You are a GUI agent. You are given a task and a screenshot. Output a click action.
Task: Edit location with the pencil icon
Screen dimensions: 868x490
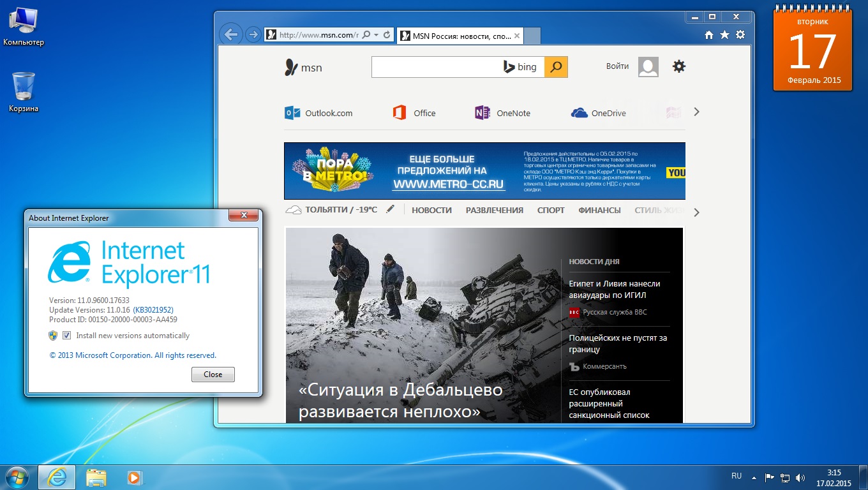390,209
